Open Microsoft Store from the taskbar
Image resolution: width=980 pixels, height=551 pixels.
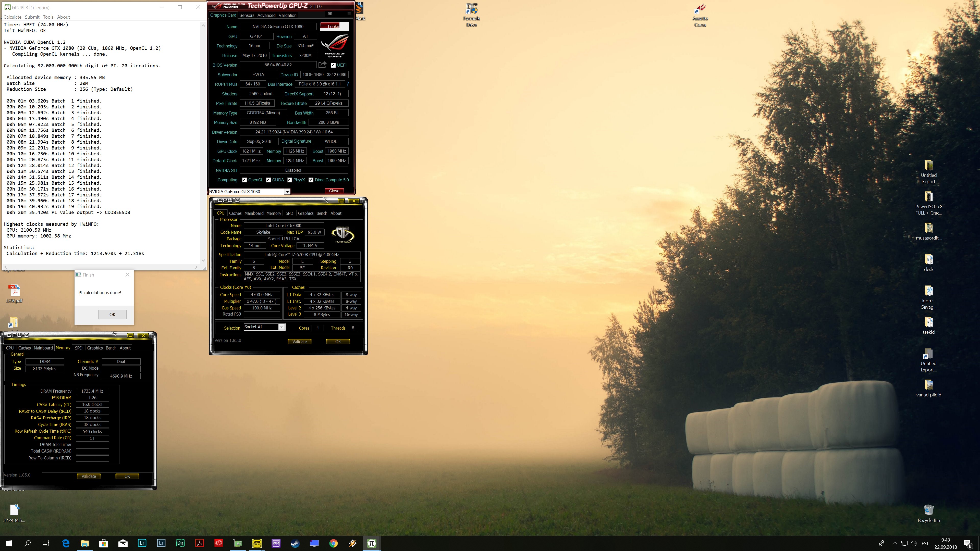(103, 543)
